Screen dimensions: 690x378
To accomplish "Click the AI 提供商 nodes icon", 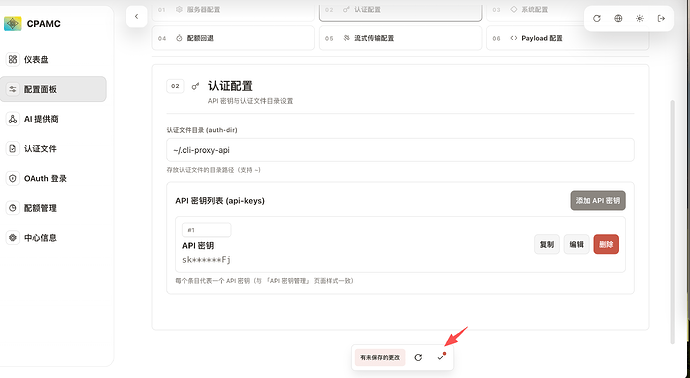I will point(13,119).
